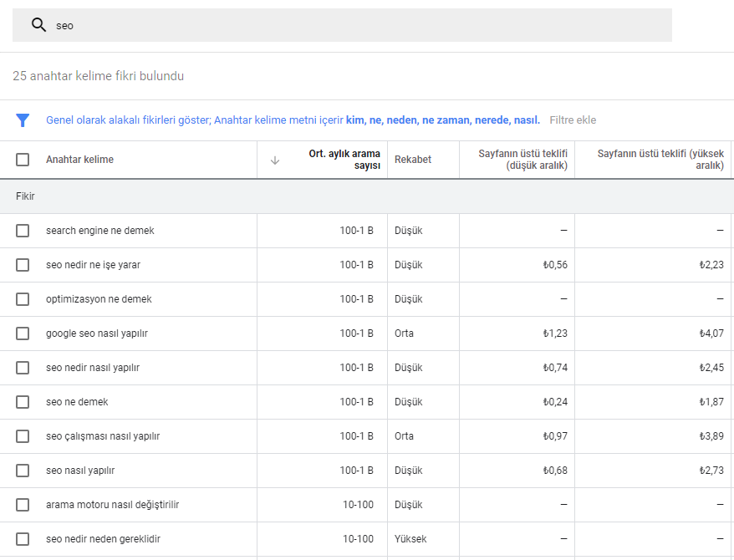Open the 'Genel olarak alakalı fikirleri göster' filter
The image size is (734, 560).
[x=127, y=120]
